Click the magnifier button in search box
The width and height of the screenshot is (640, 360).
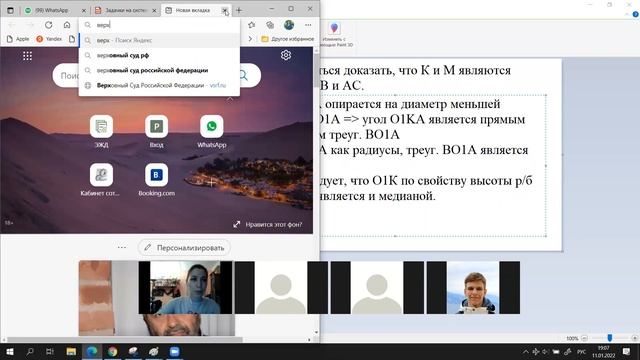243,75
